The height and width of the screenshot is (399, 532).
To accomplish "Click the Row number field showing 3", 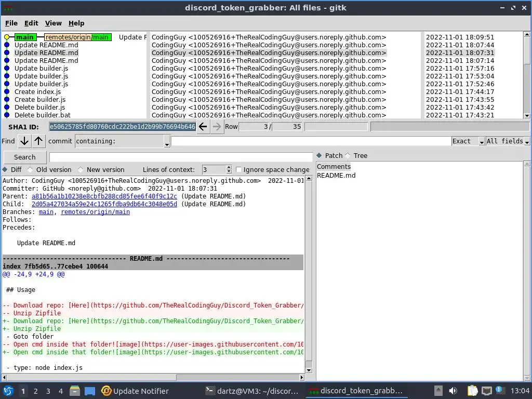I will point(254,127).
